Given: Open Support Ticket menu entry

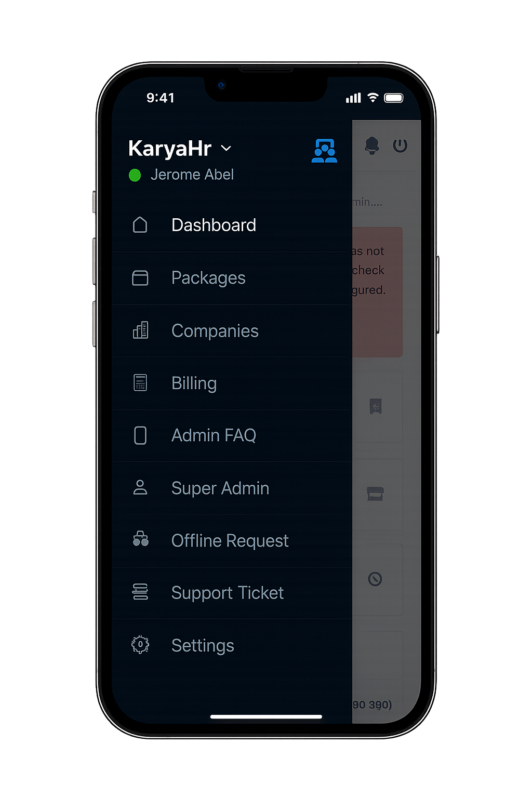Looking at the screenshot, I should [227, 593].
